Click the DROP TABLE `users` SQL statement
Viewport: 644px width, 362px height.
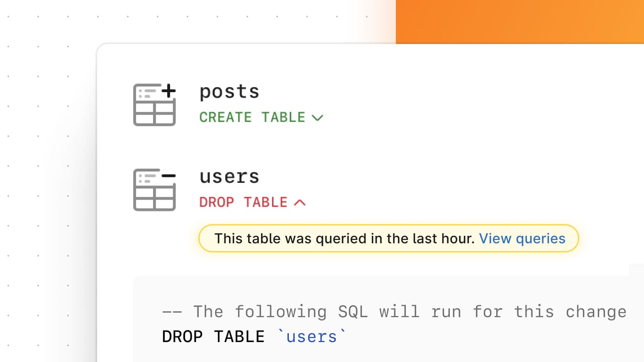pyautogui.click(x=253, y=336)
